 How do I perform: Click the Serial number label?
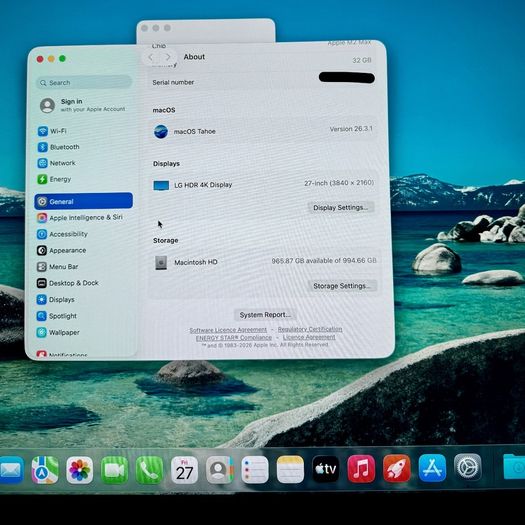[173, 82]
